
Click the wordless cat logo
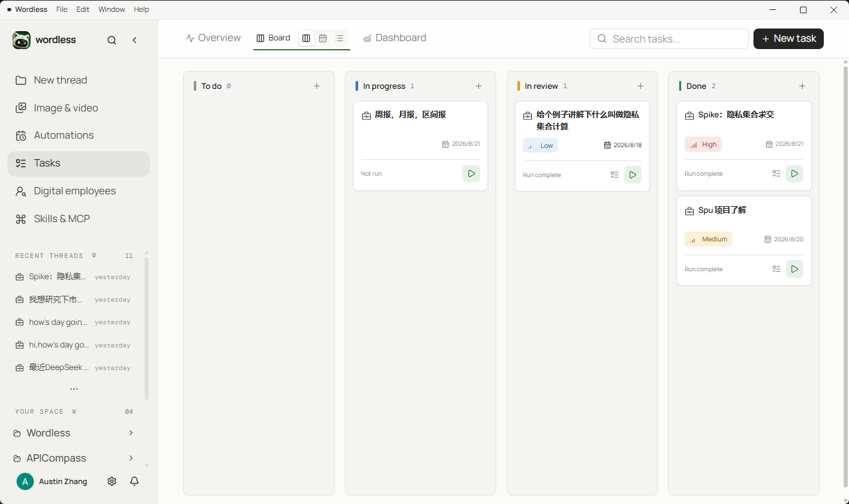pos(21,40)
